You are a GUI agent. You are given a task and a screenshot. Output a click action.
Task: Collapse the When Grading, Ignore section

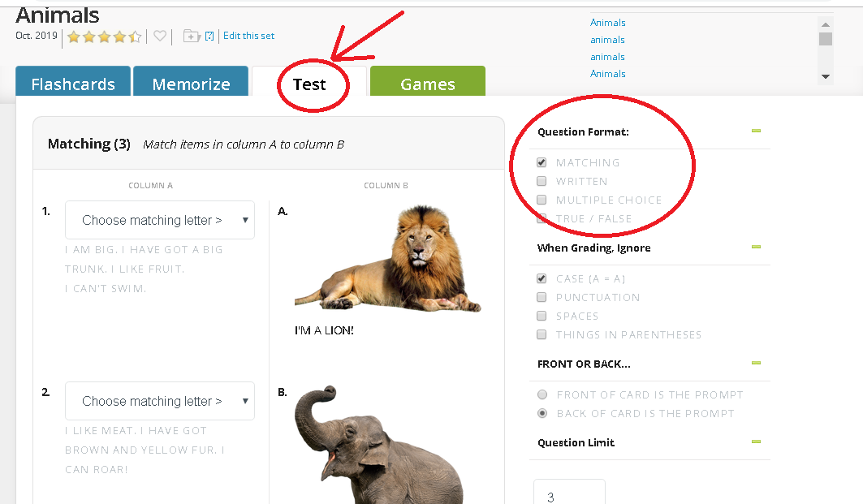[x=755, y=246]
